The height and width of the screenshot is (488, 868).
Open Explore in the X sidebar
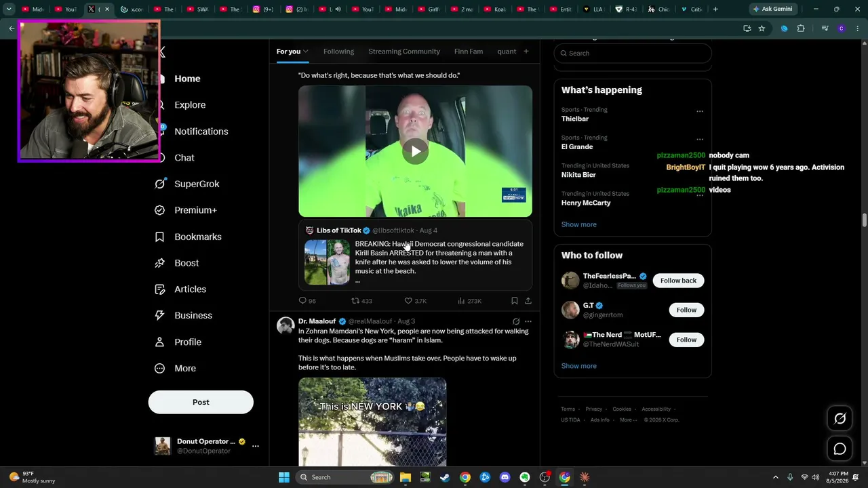click(x=190, y=105)
